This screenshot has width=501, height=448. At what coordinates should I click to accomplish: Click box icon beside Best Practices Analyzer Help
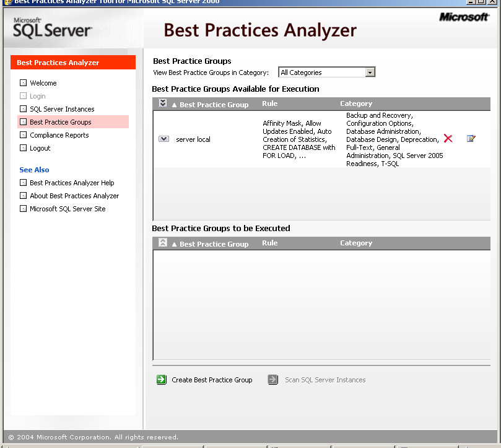pos(23,182)
